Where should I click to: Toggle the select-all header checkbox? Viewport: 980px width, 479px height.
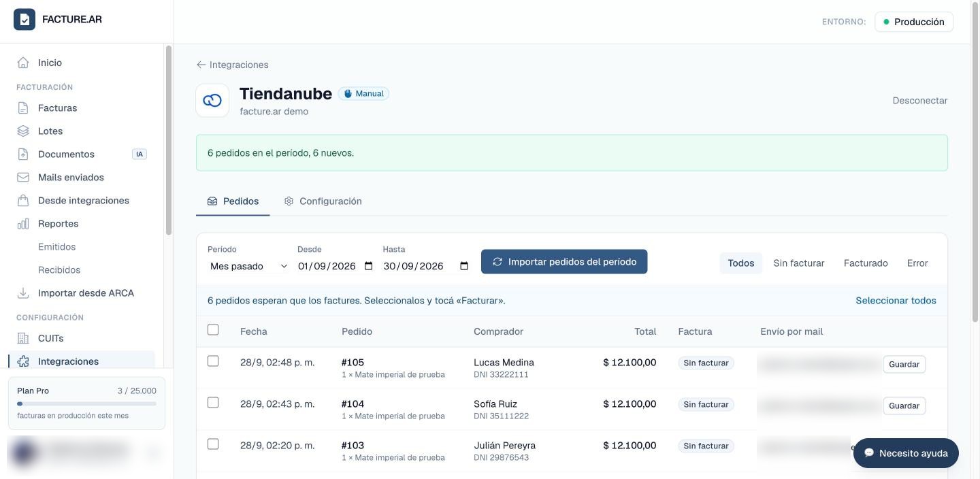[213, 330]
